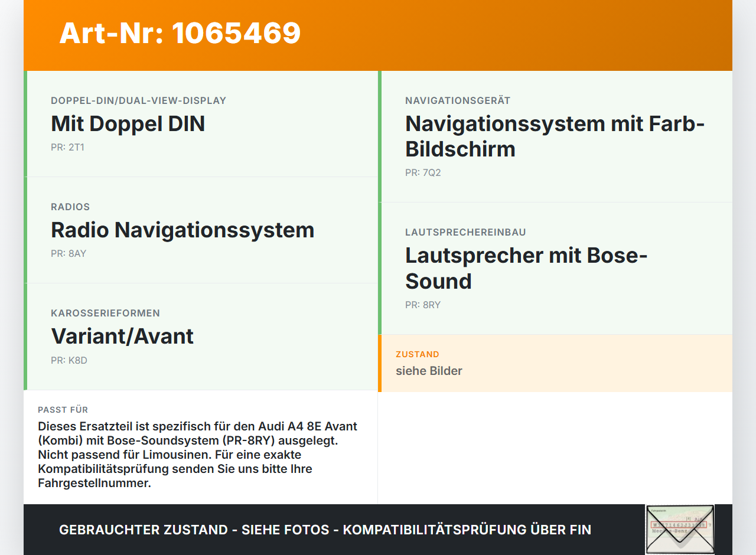Click the 'NAVIGATIONSGERÄT' label
The image size is (756, 555).
tap(458, 100)
